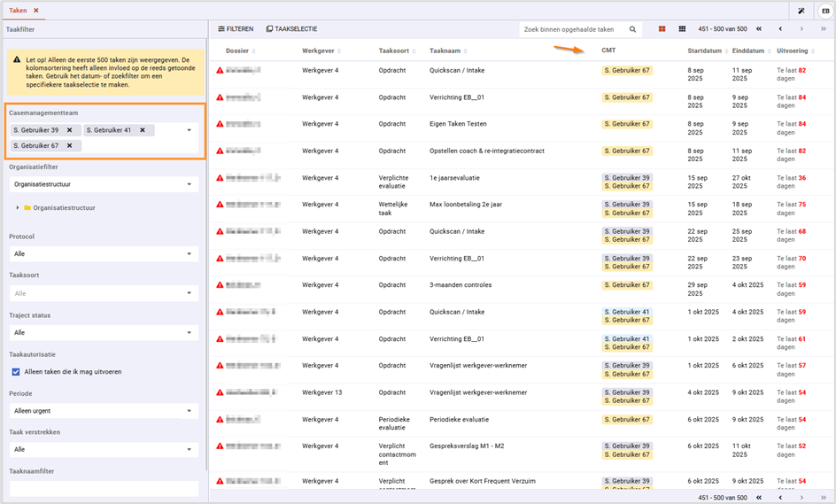Go to first page at top

tap(759, 29)
